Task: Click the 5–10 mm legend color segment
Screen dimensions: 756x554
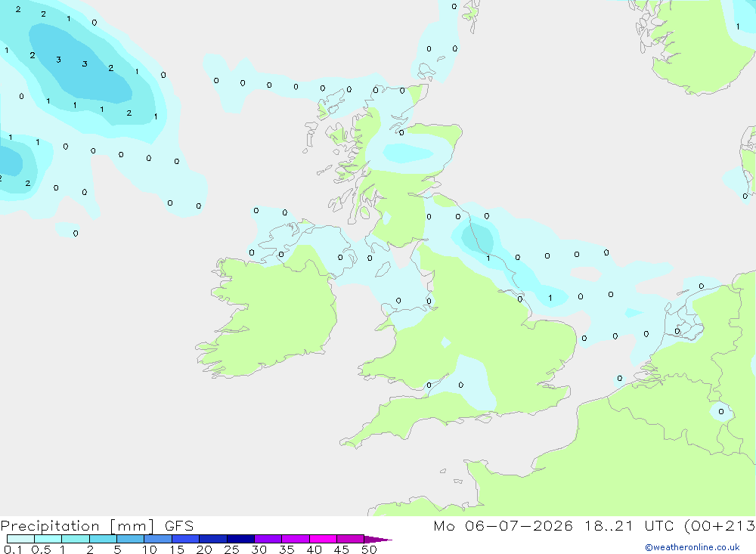Action: pyautogui.click(x=130, y=539)
